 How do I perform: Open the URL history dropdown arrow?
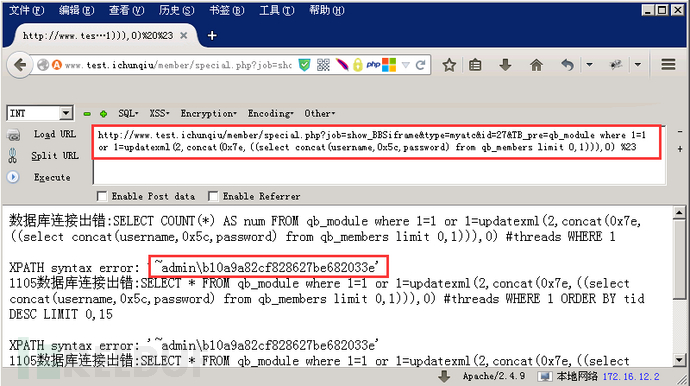coord(406,66)
